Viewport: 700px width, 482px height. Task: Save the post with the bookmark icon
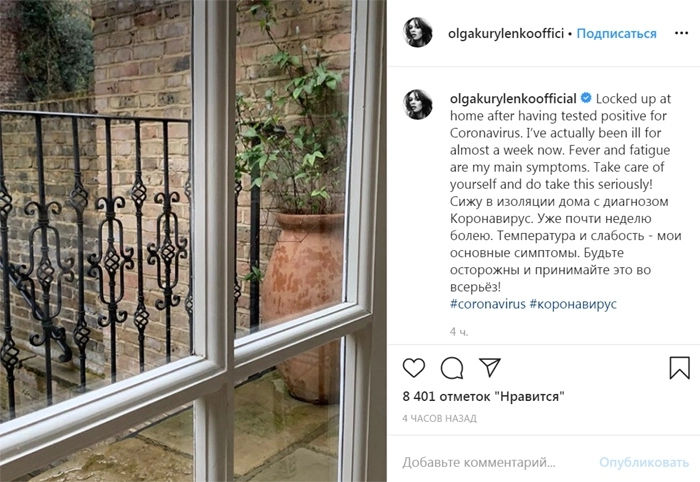click(x=679, y=368)
